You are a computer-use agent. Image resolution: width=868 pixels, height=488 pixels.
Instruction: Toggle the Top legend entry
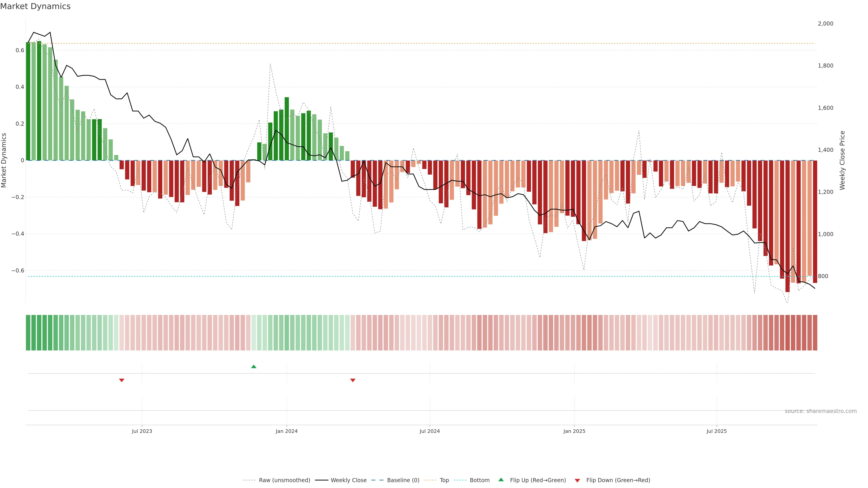(444, 480)
